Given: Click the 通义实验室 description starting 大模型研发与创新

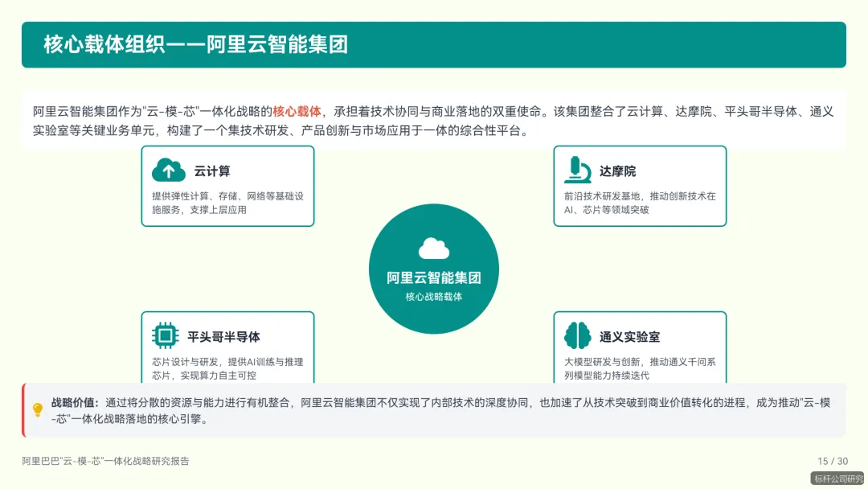Looking at the screenshot, I should click(x=640, y=368).
